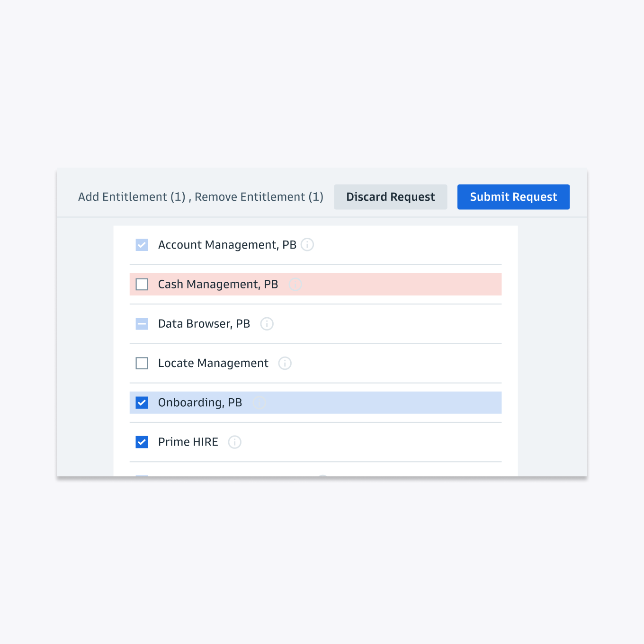Open info icon beside Onboarding, PB

(x=259, y=402)
